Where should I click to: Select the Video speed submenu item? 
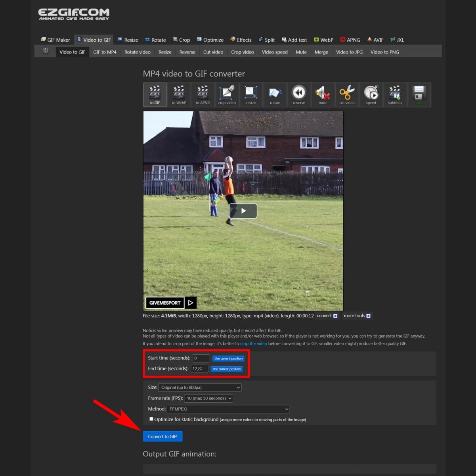click(x=275, y=52)
